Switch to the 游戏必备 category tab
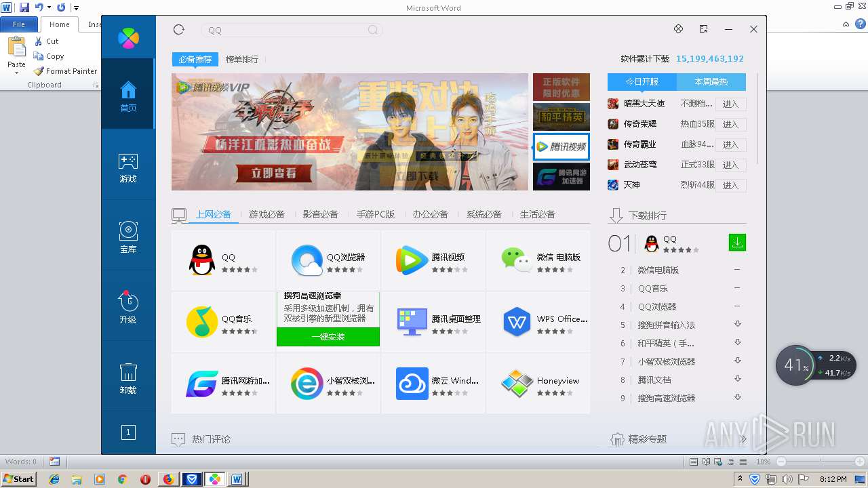868x488 pixels. [x=267, y=214]
